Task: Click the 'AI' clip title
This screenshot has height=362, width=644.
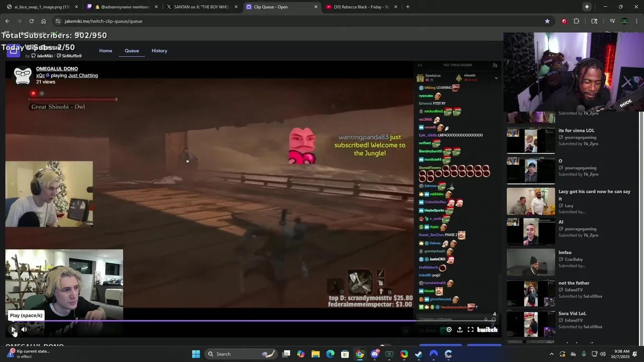Action: tap(560, 222)
